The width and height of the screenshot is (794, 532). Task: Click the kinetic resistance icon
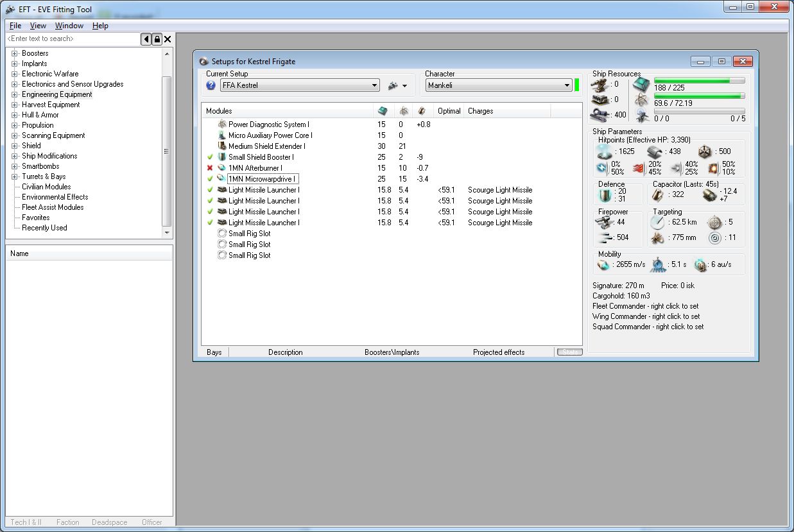677,168
